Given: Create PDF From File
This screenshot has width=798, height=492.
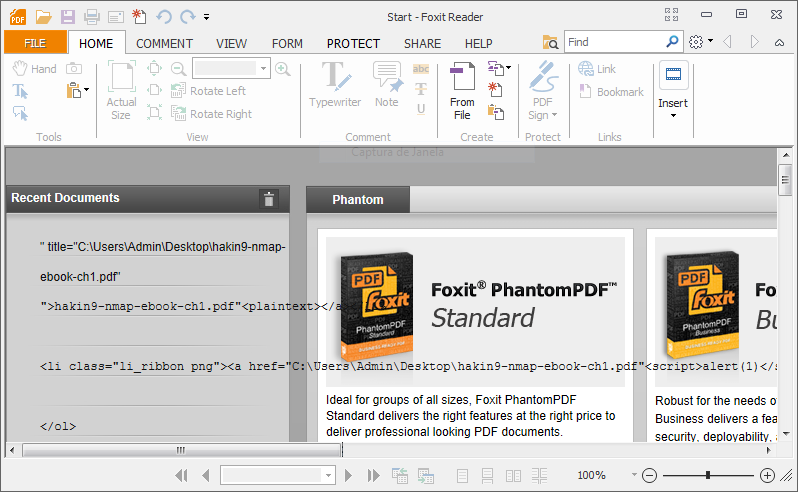Looking at the screenshot, I should pos(462,91).
